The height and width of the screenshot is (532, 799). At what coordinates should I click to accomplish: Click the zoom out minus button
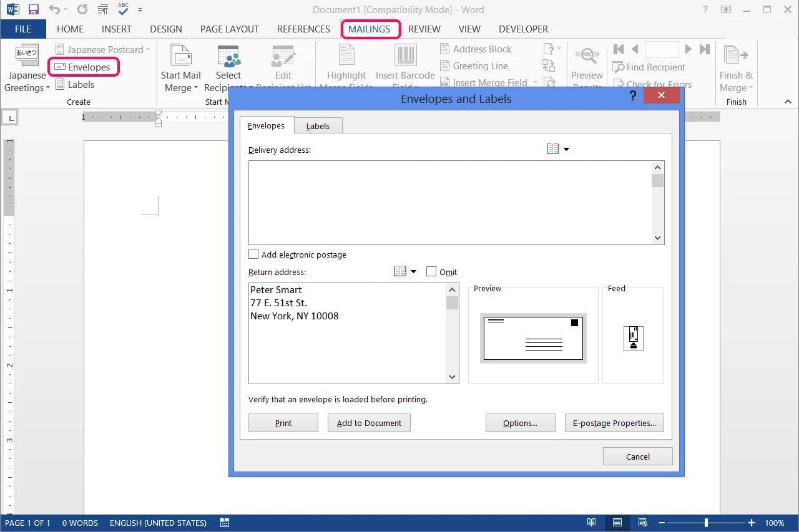[x=662, y=523]
